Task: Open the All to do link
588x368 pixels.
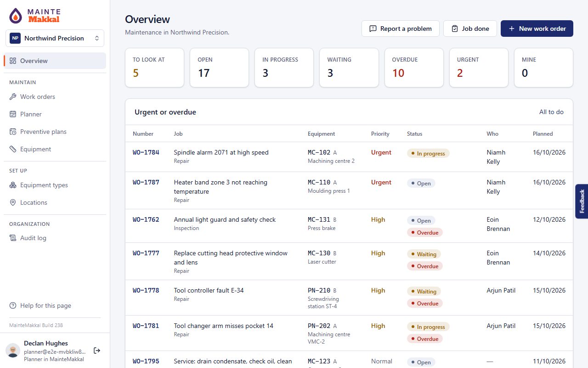Action: click(x=551, y=112)
